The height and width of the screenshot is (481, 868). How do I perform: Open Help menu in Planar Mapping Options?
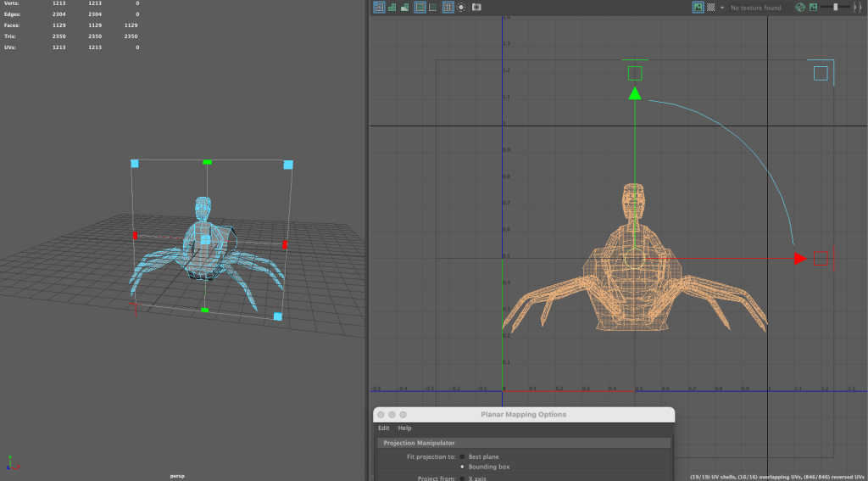tap(404, 428)
